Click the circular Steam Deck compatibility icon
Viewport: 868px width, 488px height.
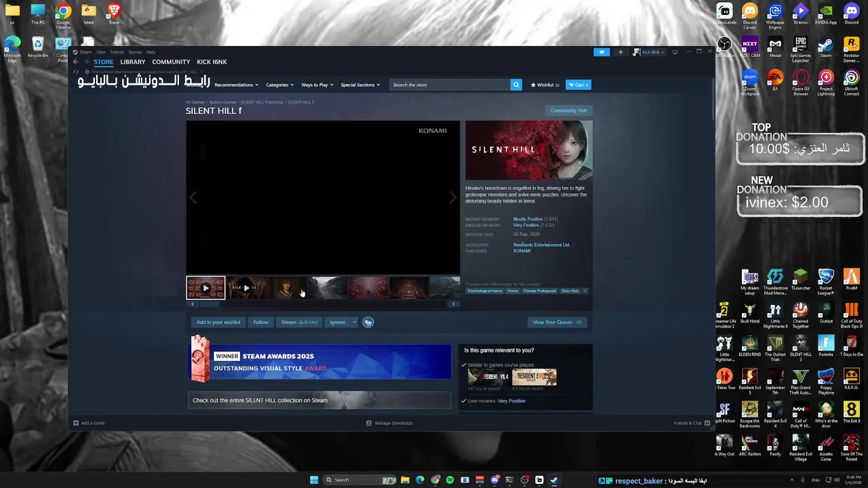[368, 322]
